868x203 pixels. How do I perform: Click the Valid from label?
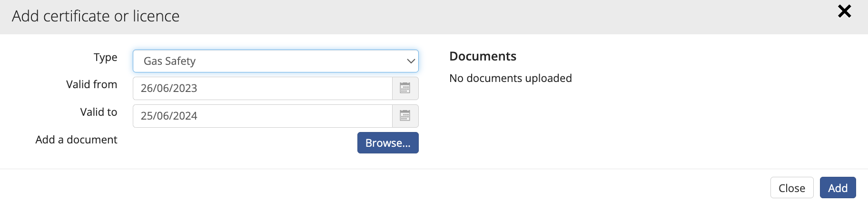[x=92, y=84]
